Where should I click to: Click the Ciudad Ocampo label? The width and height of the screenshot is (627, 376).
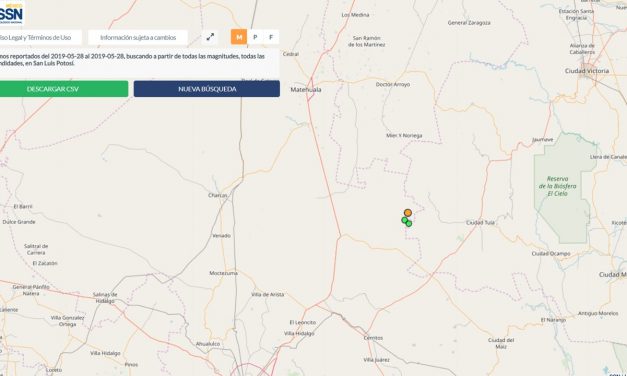551,254
